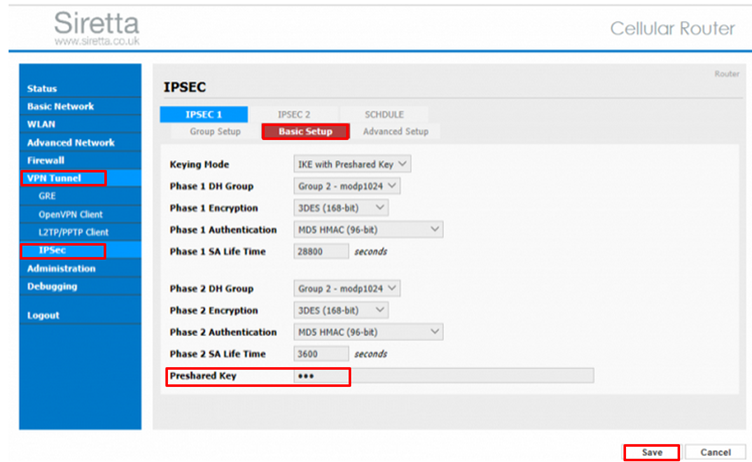752x462 pixels.
Task: Open Group Setup sub-tab
Action: [215, 131]
